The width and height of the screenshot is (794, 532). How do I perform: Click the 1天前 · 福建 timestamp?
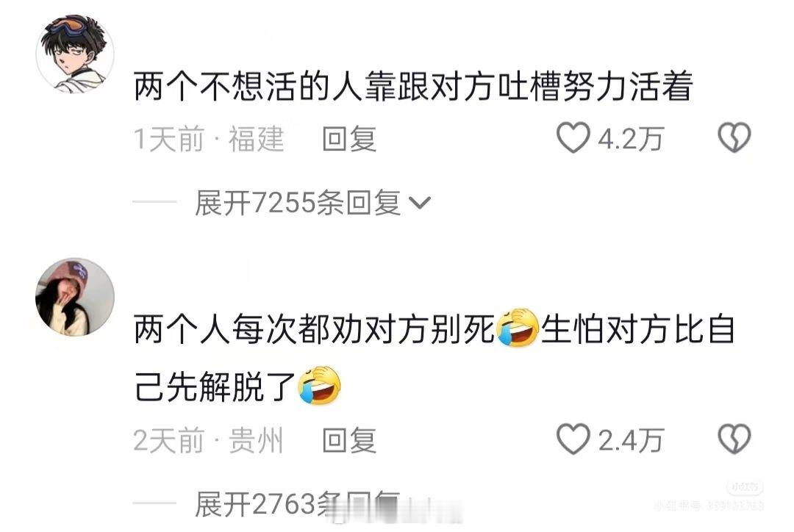click(208, 139)
